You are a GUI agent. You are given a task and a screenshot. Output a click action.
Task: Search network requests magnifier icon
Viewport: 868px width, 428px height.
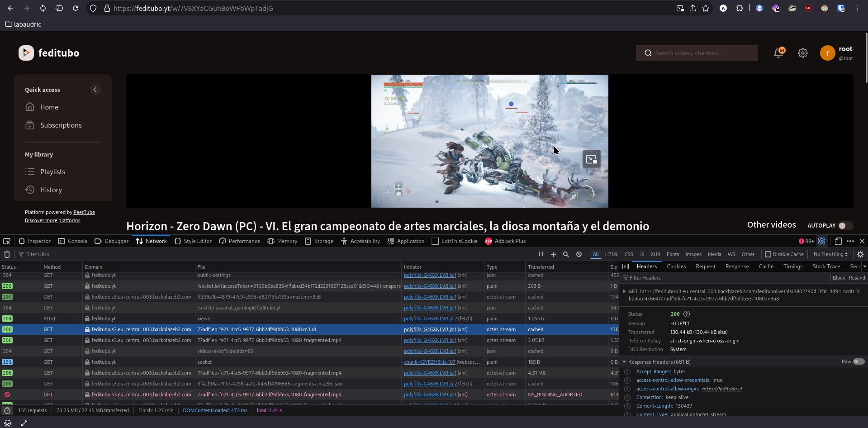tap(566, 254)
